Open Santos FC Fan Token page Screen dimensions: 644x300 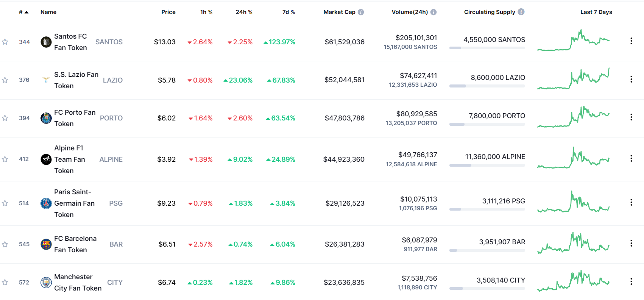(x=70, y=42)
